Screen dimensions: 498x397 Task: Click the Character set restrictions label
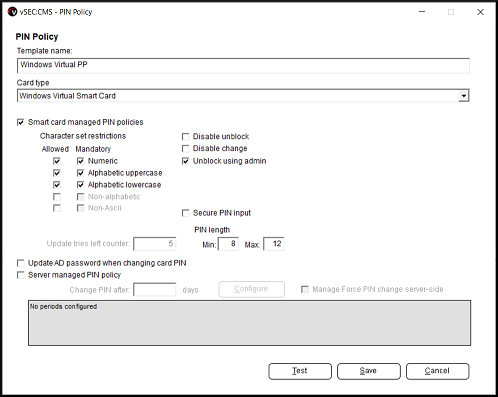[83, 136]
